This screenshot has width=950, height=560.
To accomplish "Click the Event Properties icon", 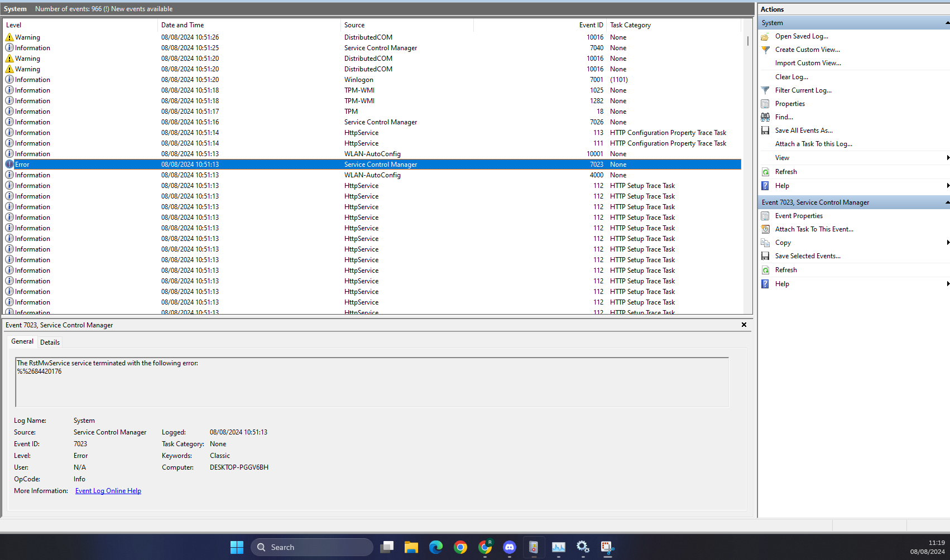I will click(x=765, y=216).
